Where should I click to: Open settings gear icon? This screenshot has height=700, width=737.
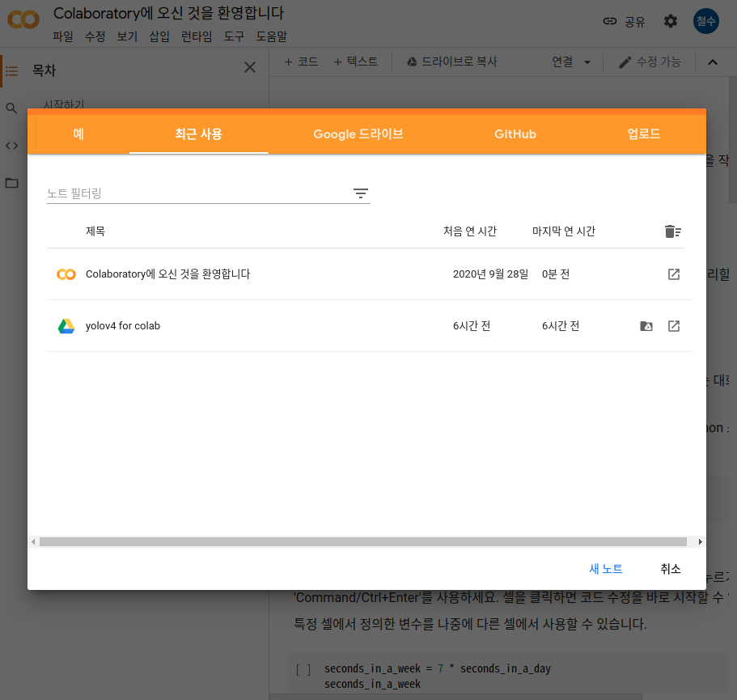point(670,21)
